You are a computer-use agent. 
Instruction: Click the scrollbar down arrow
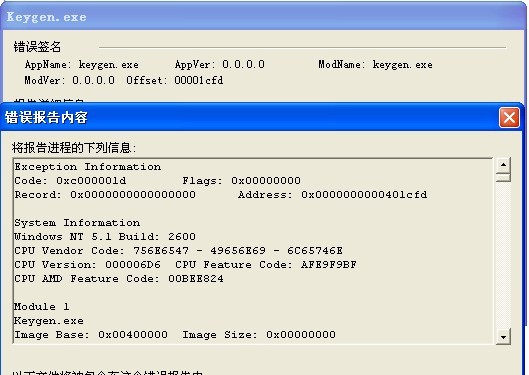503,337
